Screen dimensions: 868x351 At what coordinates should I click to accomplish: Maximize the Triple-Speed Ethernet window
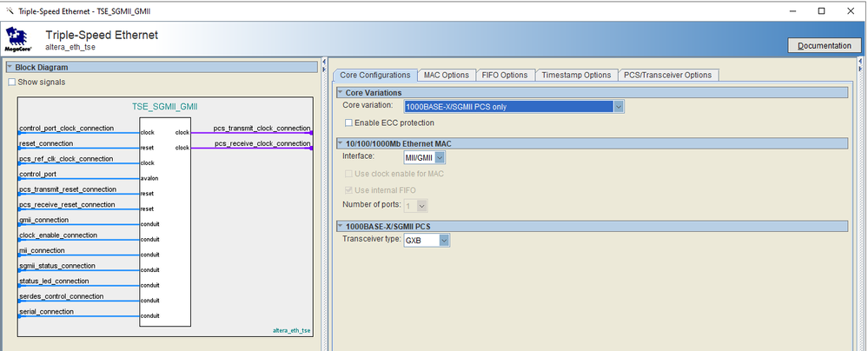coord(821,10)
